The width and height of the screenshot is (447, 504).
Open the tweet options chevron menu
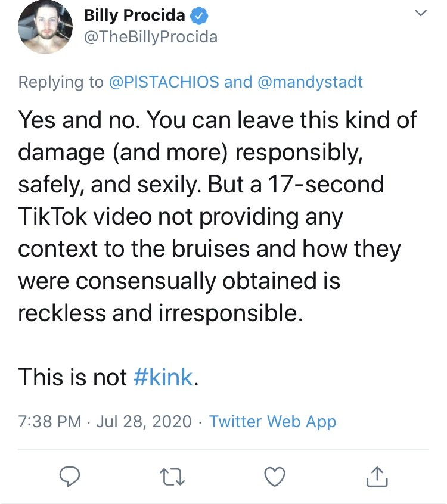coord(421,13)
